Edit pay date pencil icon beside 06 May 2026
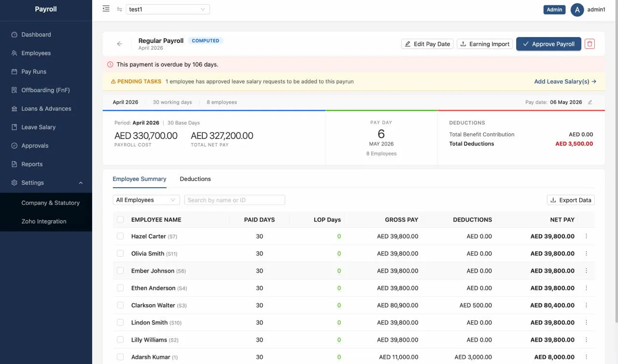The width and height of the screenshot is (618, 364). pyautogui.click(x=590, y=102)
